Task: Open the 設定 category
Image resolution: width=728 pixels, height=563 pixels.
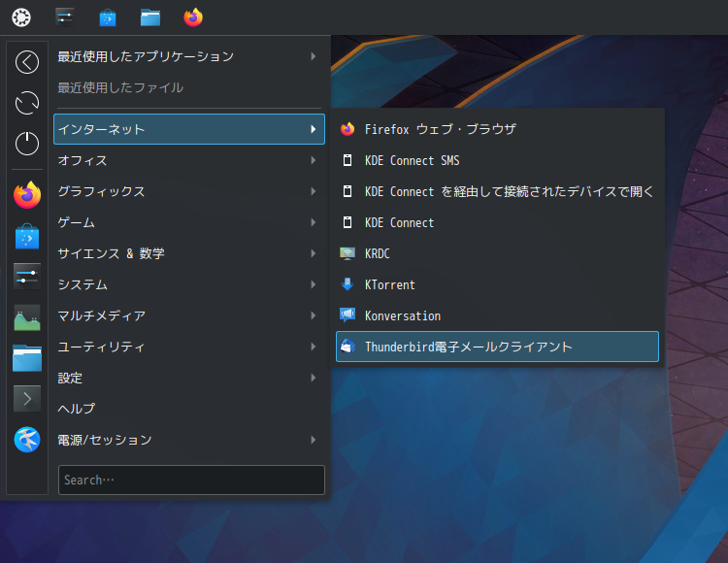Action: [189, 378]
